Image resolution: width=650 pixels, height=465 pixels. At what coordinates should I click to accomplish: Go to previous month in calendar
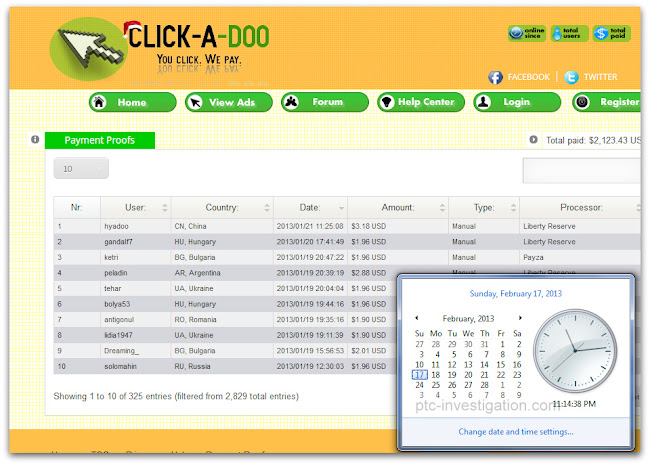point(417,318)
